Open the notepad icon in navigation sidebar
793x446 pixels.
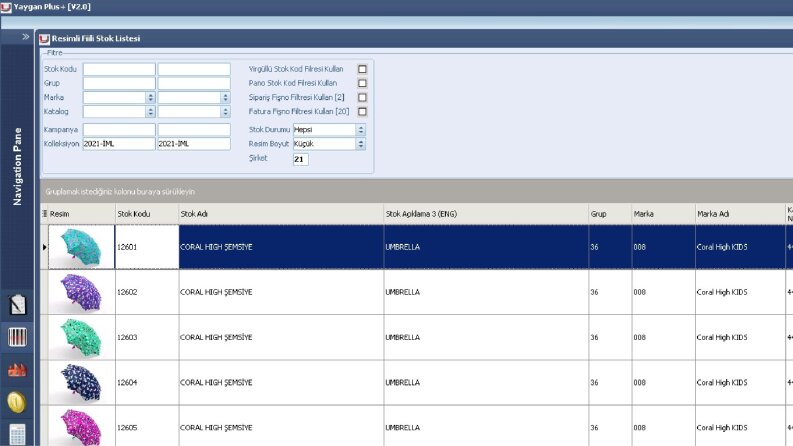[17, 304]
